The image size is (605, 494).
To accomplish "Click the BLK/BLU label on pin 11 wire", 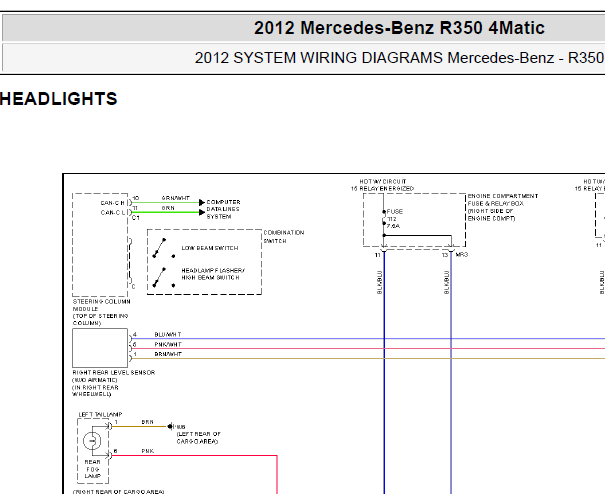I will [379, 282].
